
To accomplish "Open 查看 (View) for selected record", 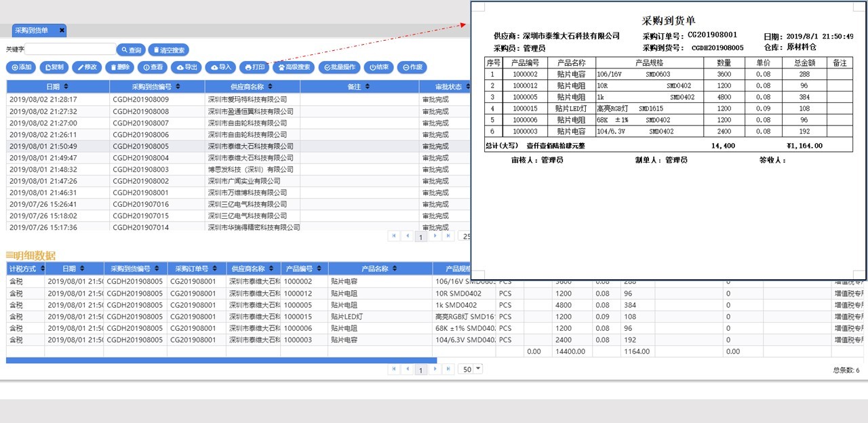I will [x=153, y=67].
